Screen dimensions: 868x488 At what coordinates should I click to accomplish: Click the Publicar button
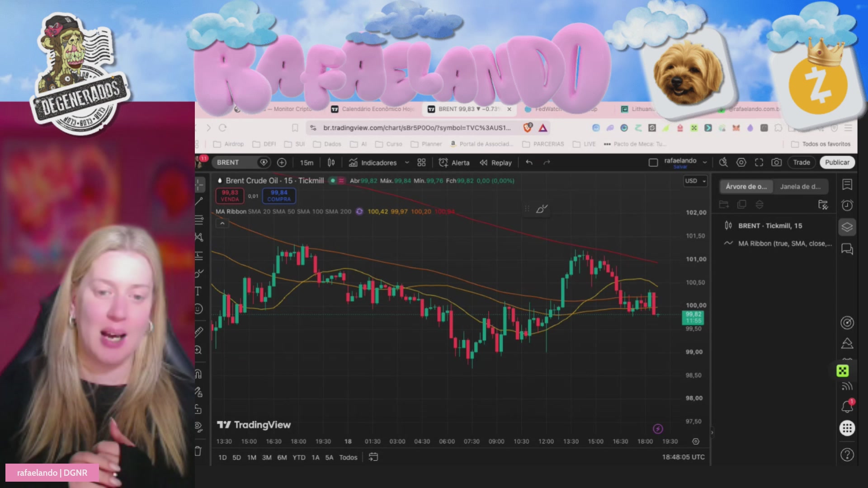837,163
